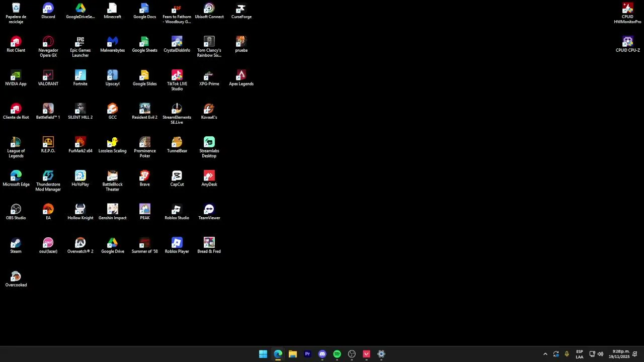Open Spotify from the taskbar
The height and width of the screenshot is (362, 644).
(337, 354)
